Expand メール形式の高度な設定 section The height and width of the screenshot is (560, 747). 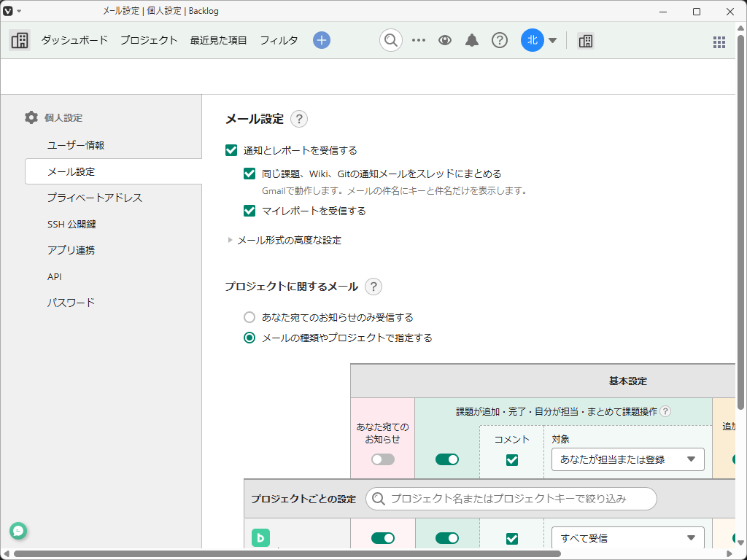pos(285,240)
